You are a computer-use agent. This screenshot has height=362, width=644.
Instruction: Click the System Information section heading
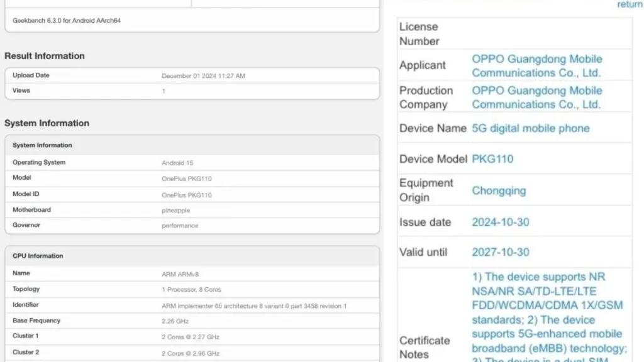pyautogui.click(x=47, y=123)
